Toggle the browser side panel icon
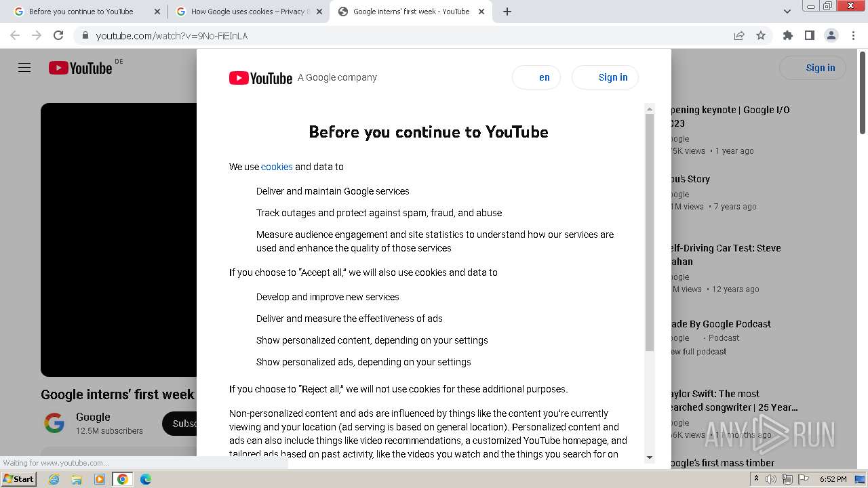 pos(809,35)
